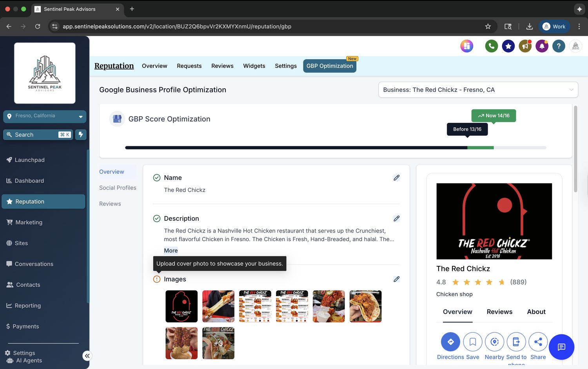This screenshot has height=369, width=588.
Task: Click the Send to phone icon
Action: point(516,342)
